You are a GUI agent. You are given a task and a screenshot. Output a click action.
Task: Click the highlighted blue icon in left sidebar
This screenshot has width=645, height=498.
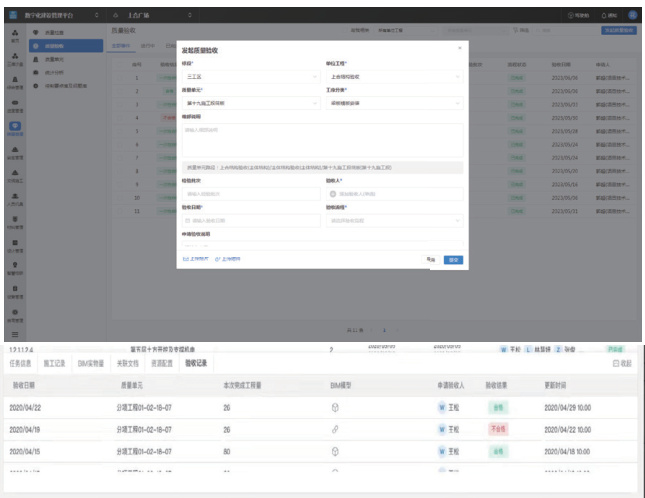coord(16,126)
